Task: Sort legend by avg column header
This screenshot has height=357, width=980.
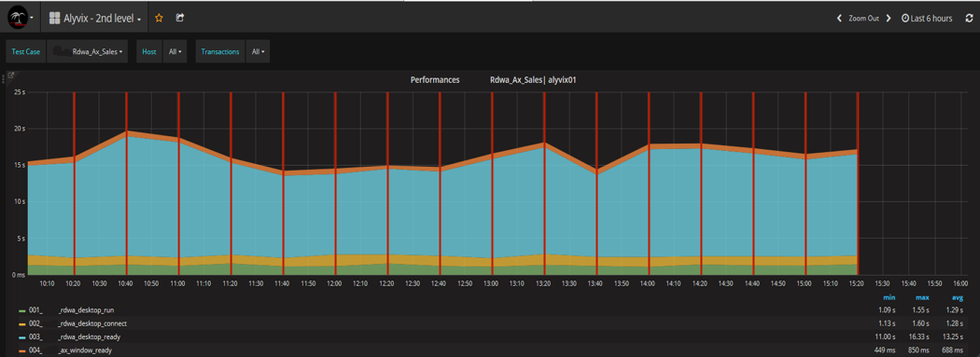Action: click(958, 297)
